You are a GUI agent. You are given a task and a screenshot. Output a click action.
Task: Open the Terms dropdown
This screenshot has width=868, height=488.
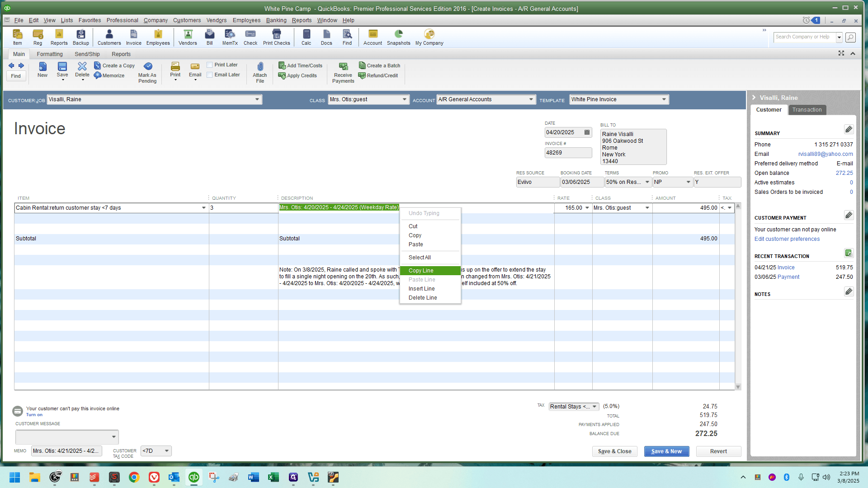tap(647, 182)
